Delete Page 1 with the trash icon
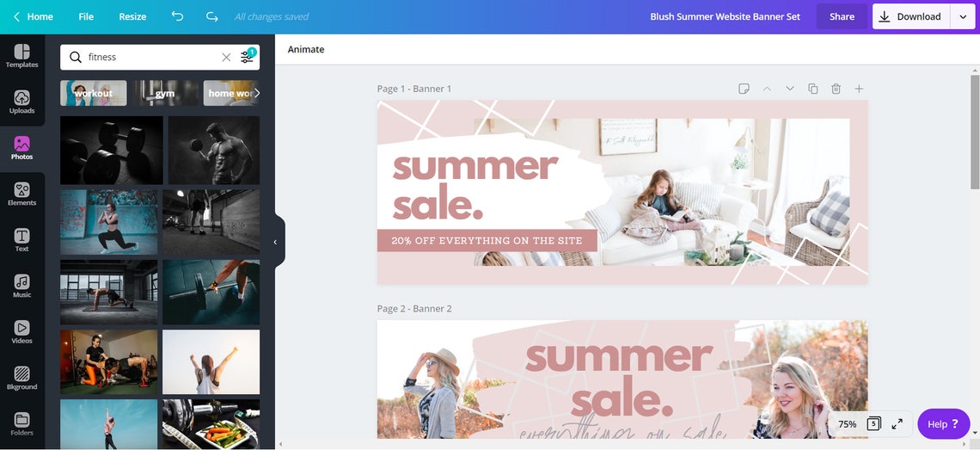 click(836, 89)
